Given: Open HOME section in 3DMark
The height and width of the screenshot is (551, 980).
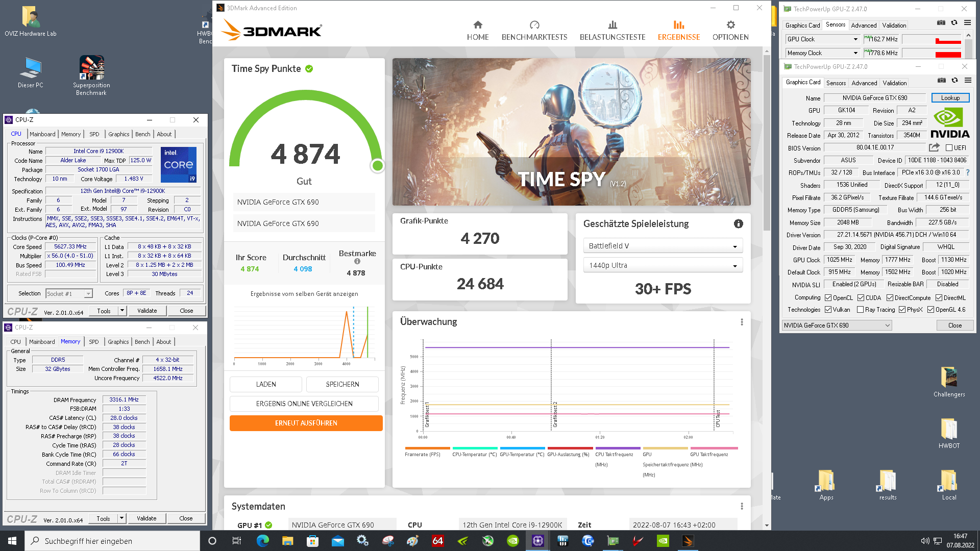Looking at the screenshot, I should tap(477, 31).
